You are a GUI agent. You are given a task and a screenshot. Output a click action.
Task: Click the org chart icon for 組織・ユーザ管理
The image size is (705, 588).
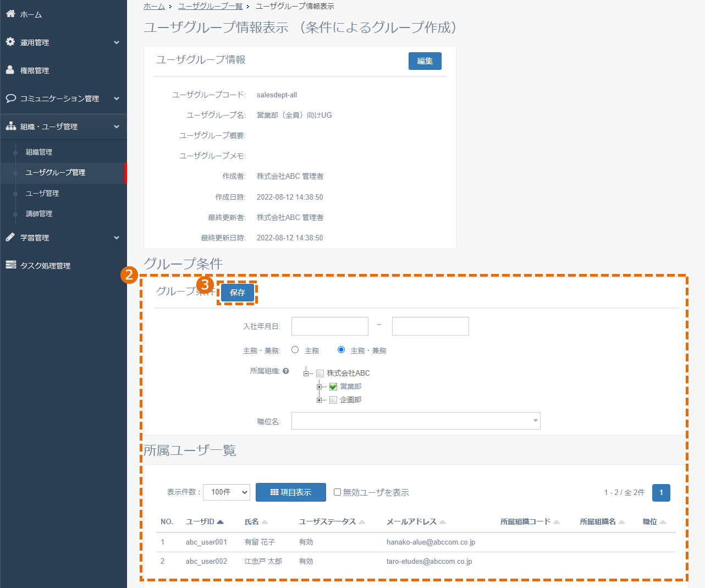click(x=10, y=126)
